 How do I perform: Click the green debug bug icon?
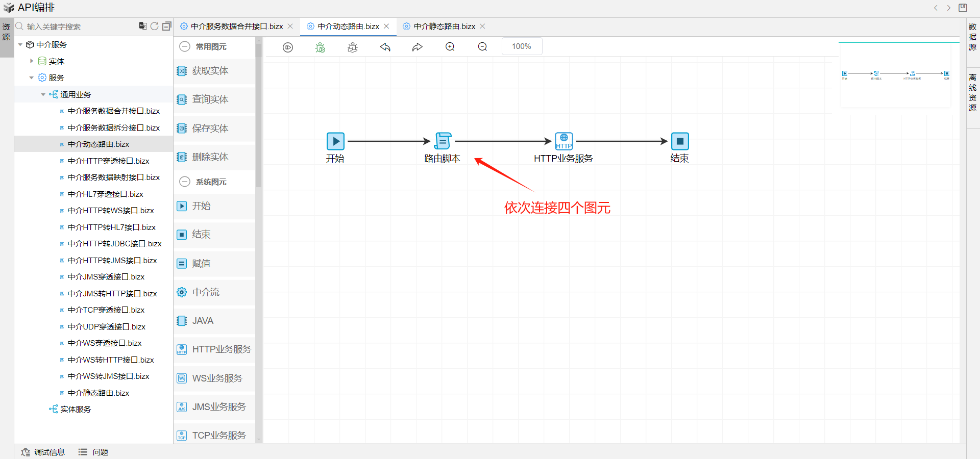320,47
